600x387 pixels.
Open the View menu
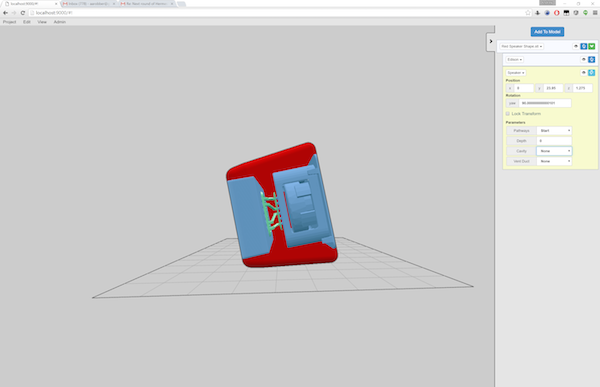pos(42,22)
